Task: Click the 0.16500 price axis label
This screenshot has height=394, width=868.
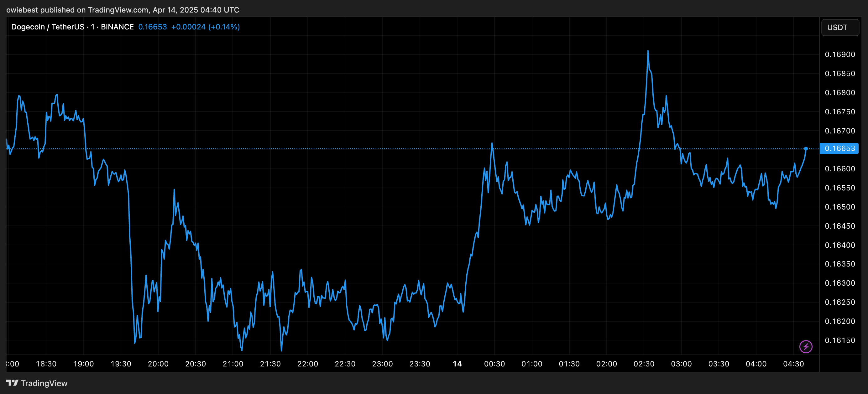Action: point(839,207)
